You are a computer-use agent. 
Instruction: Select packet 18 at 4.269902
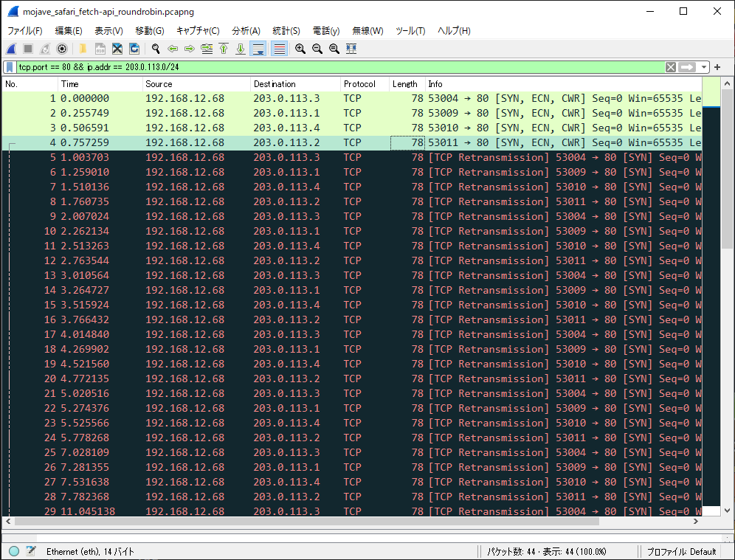tap(352, 349)
